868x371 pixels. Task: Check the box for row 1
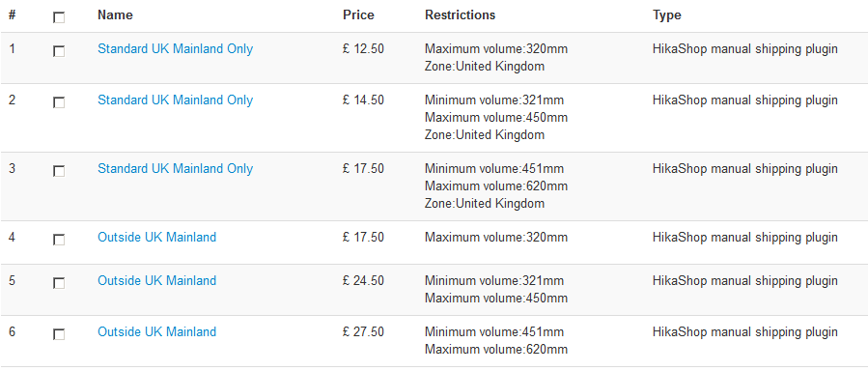tap(59, 51)
